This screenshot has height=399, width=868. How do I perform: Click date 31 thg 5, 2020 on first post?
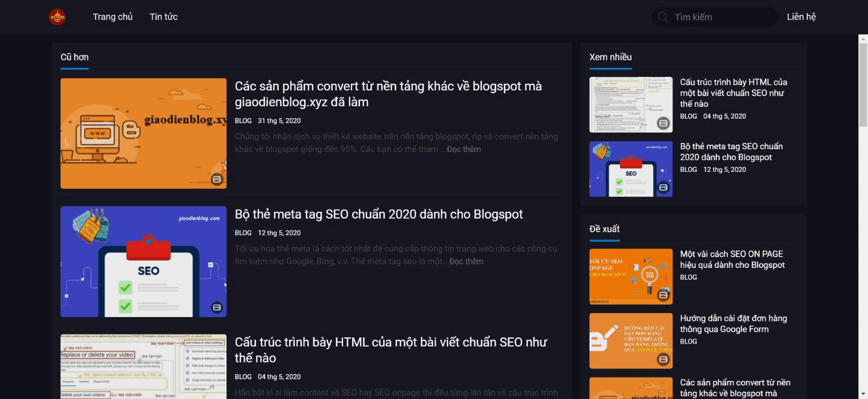pyautogui.click(x=279, y=121)
